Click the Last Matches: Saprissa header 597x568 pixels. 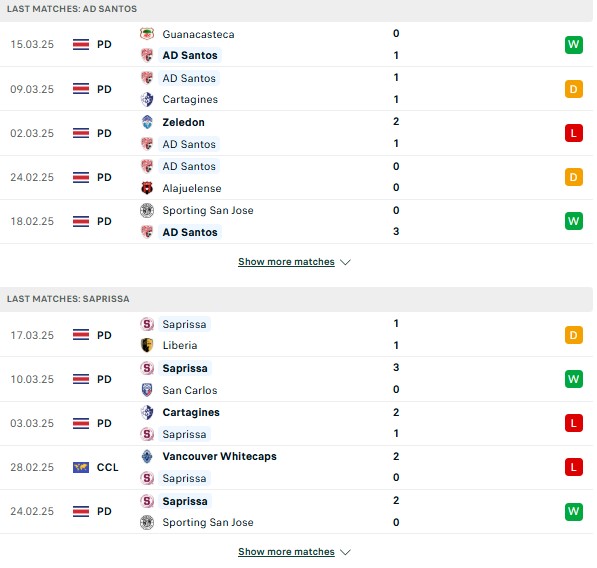pyautogui.click(x=68, y=299)
